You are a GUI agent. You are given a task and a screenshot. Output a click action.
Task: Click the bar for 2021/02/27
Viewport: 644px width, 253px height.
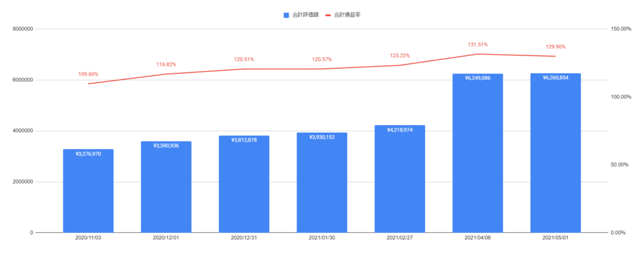point(399,179)
